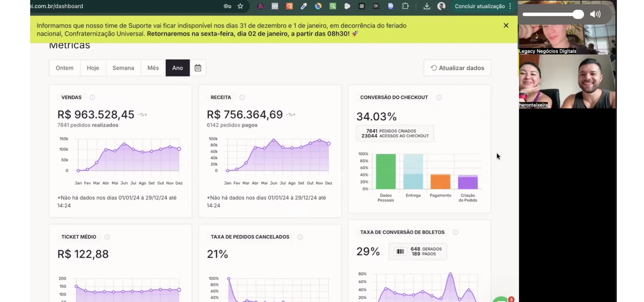
Task: Click the 23044 ACESSOS AO CHECKOUT text
Action: [395, 136]
